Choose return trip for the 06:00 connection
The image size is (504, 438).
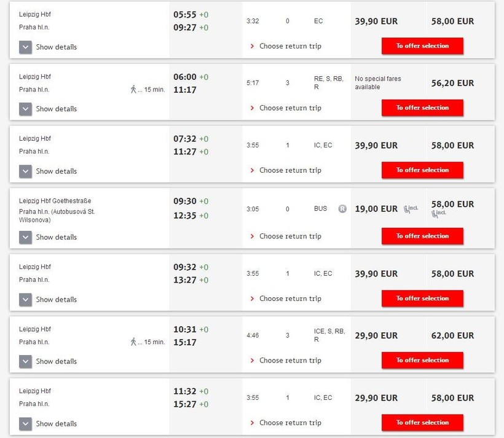[290, 108]
